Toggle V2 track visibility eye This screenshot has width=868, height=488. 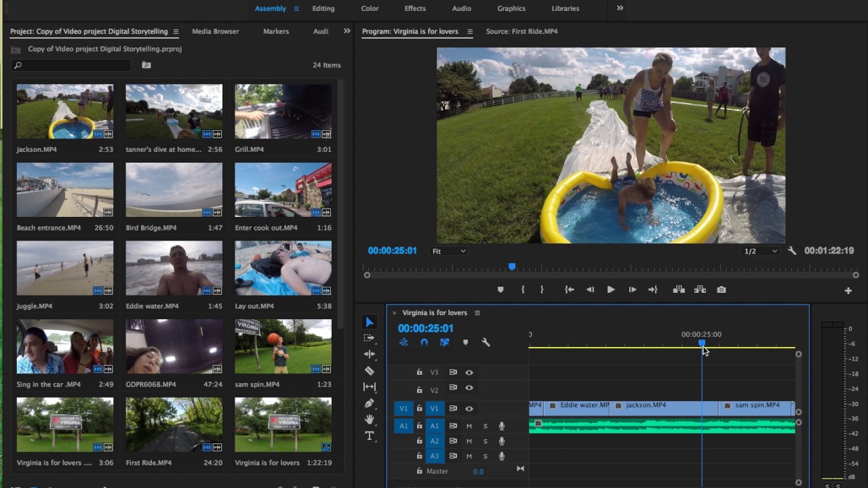click(x=469, y=388)
